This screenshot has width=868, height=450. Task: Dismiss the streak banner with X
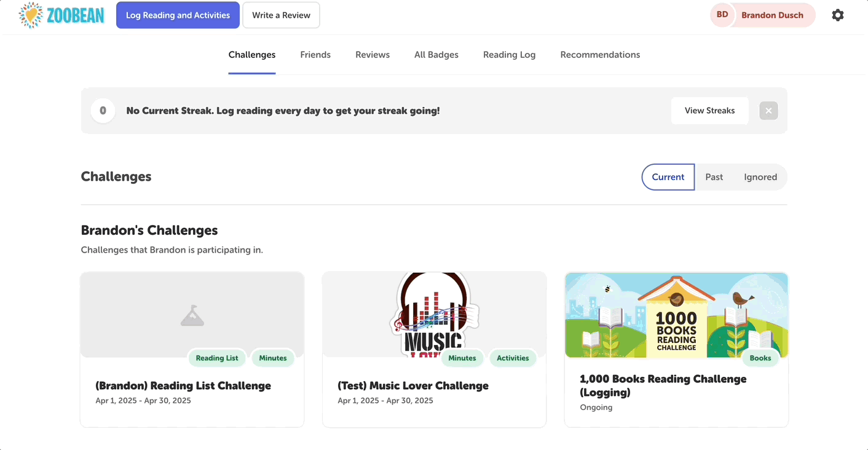768,111
